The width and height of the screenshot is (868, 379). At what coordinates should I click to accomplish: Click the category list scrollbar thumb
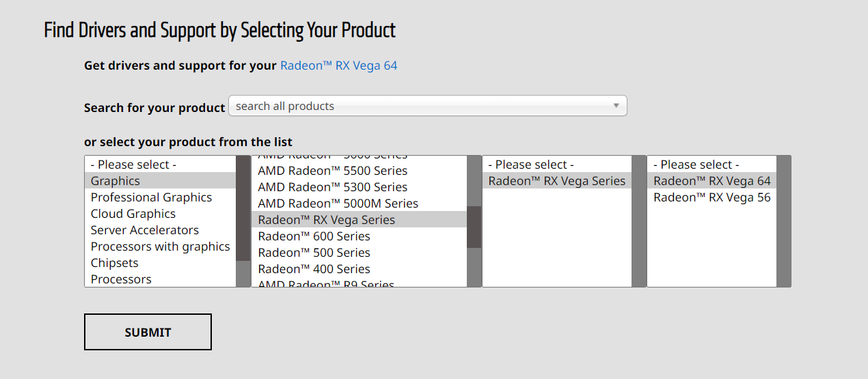[243, 208]
